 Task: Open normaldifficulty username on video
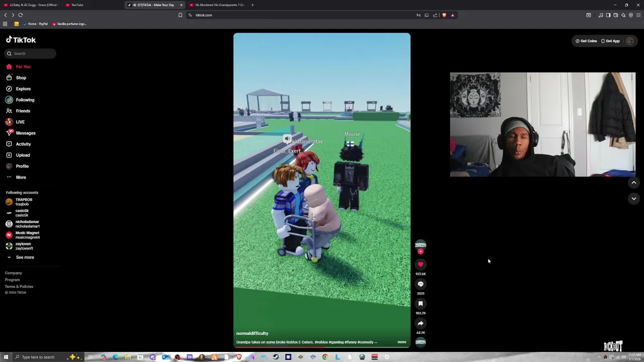click(x=252, y=333)
